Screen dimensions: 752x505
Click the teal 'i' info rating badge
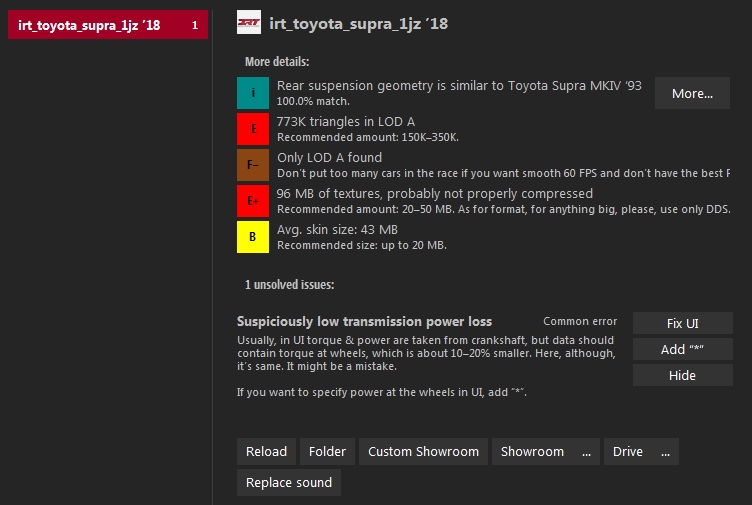pyautogui.click(x=253, y=93)
